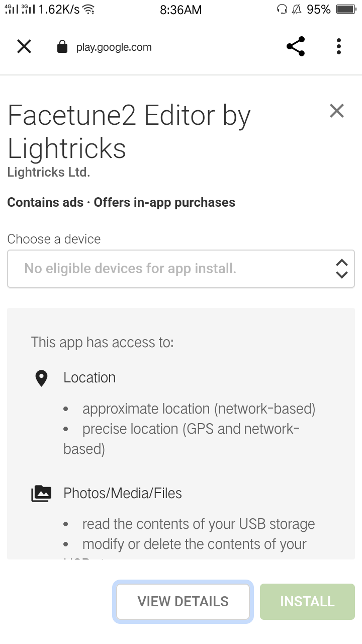362x644 pixels.
Task: Close the browser tab with X icon
Action: (x=24, y=47)
